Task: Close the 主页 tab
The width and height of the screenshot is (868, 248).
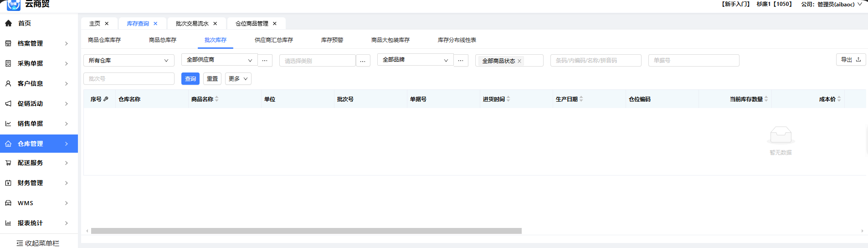Action: click(107, 24)
